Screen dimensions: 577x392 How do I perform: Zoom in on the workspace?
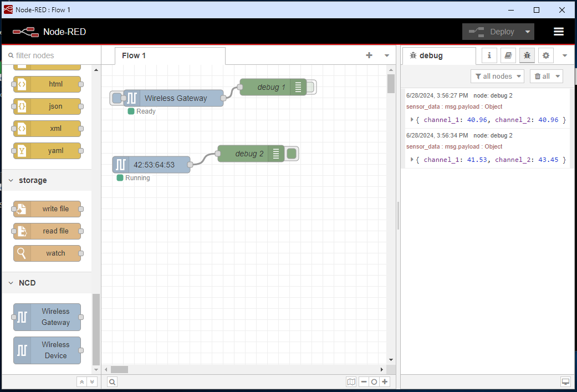coord(385,382)
